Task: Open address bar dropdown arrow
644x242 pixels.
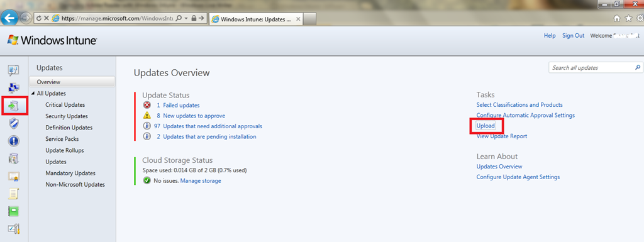Action: tap(186, 18)
